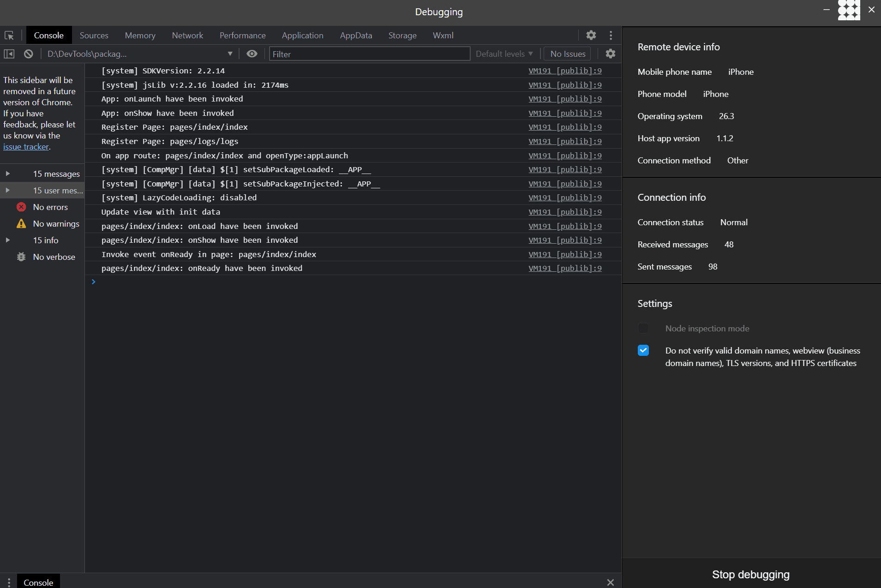Image resolution: width=881 pixels, height=588 pixels.
Task: Open the JavaScript context dropdown
Action: coord(138,54)
